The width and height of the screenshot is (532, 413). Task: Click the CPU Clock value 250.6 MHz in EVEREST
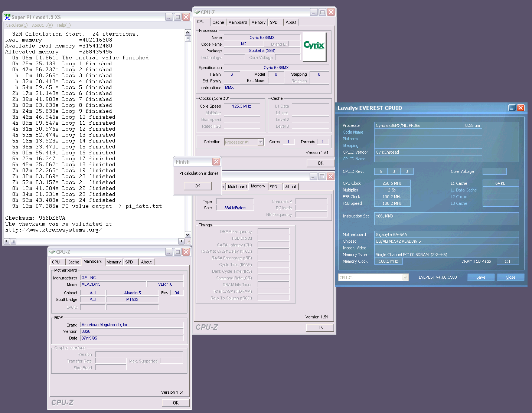click(392, 183)
